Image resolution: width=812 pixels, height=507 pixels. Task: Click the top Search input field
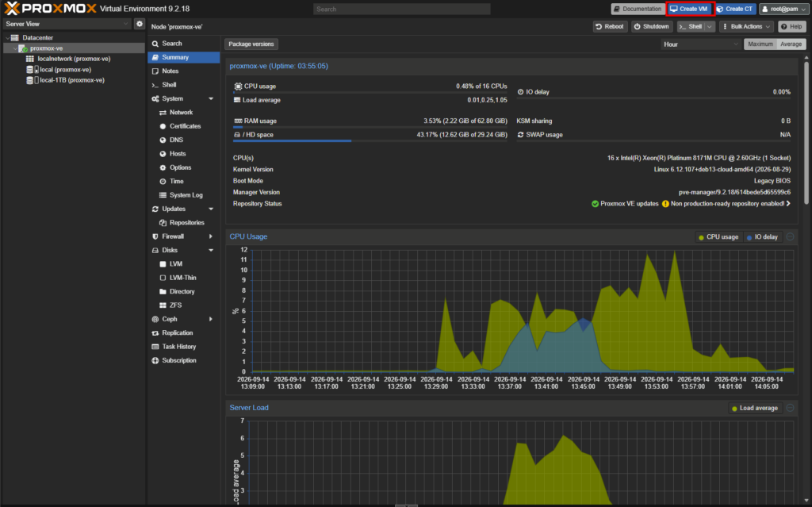(401, 10)
